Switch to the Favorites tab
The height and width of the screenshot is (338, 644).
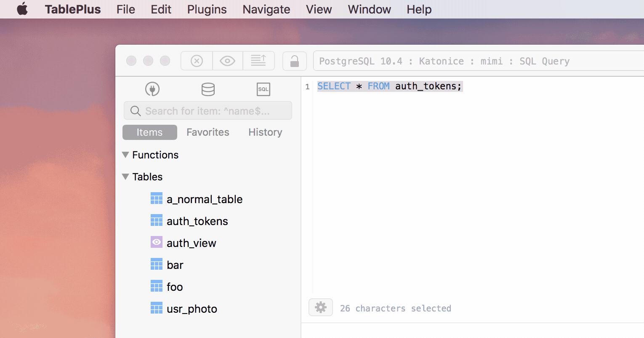[x=208, y=132]
